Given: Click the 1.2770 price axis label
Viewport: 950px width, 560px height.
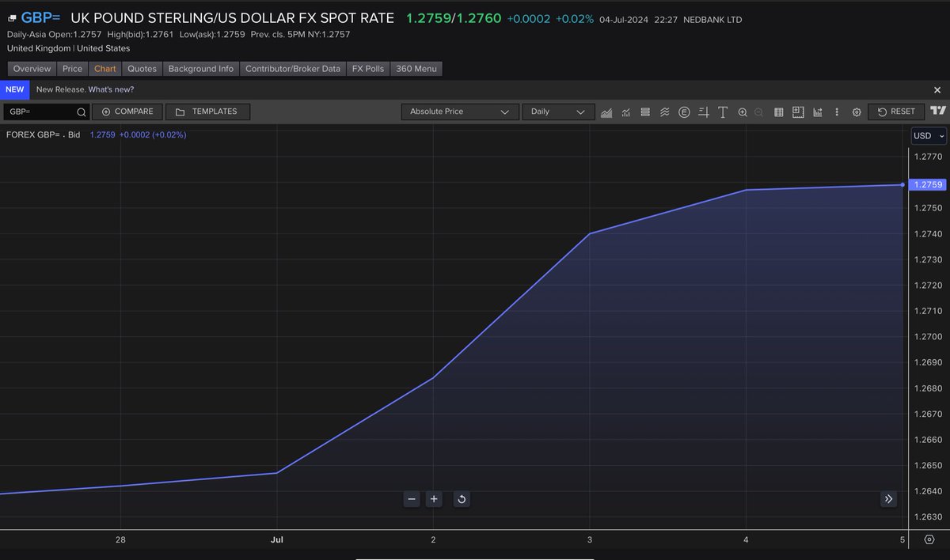Looking at the screenshot, I should pos(928,157).
